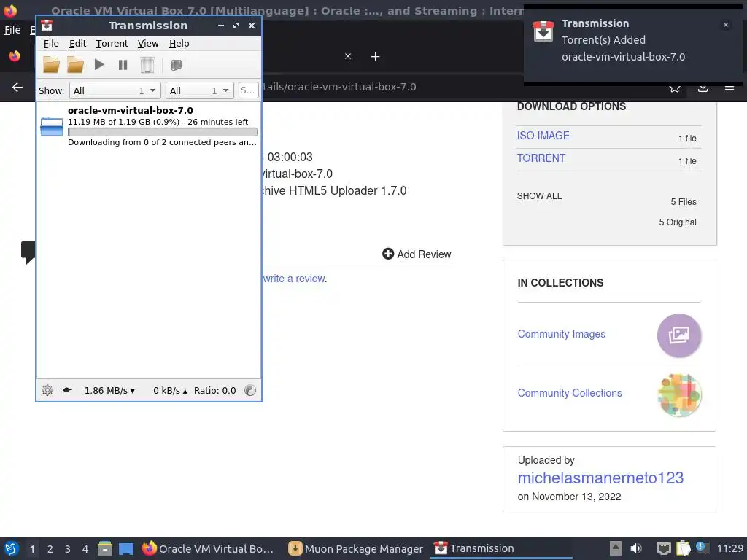Image resolution: width=747 pixels, height=560 pixels.
Task: Open volume control in system tray
Action: coord(636,548)
